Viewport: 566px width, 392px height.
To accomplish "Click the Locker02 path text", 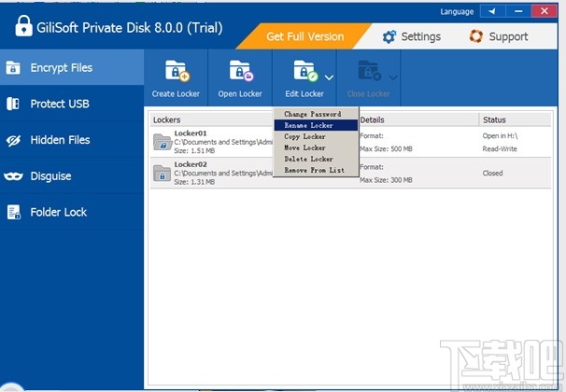I will pyautogui.click(x=223, y=173).
